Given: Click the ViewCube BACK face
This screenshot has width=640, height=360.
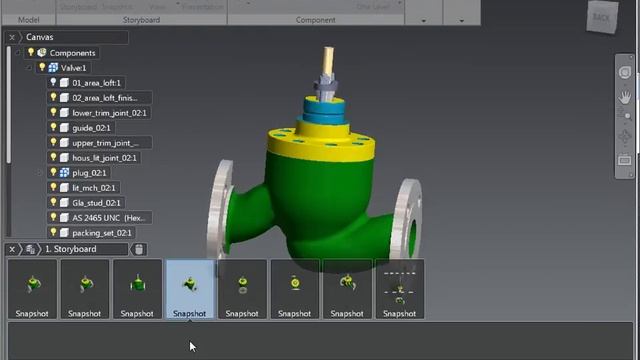Looking at the screenshot, I should pos(601,18).
